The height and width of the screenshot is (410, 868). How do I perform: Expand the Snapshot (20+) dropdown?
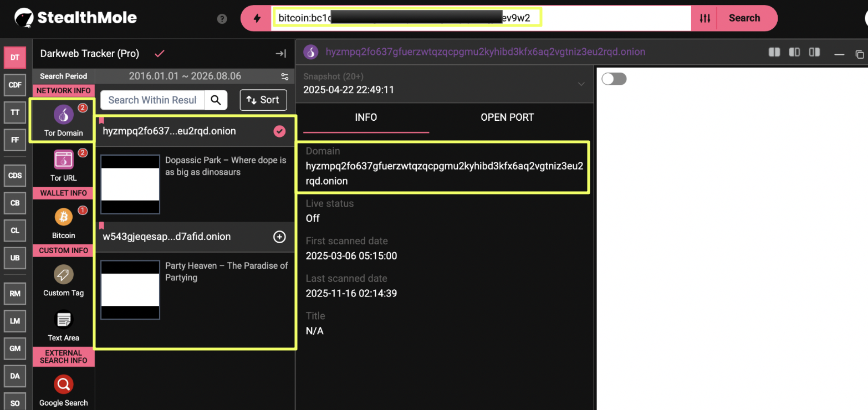[581, 84]
